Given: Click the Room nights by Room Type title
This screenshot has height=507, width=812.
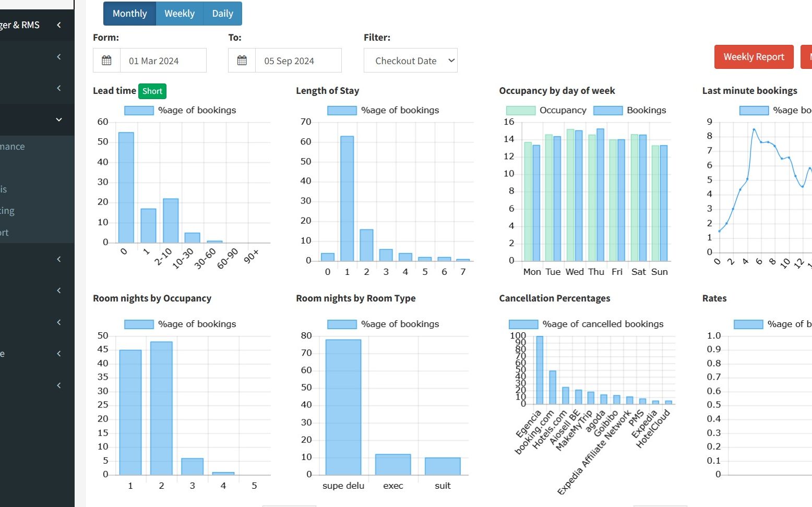Looking at the screenshot, I should 355,298.
